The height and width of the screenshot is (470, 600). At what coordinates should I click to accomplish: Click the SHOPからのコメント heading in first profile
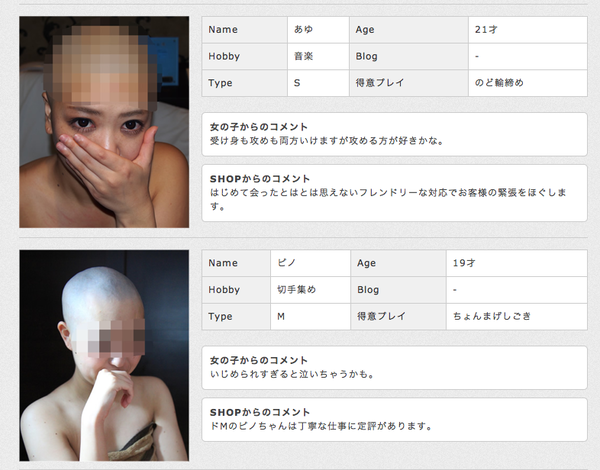point(258,178)
